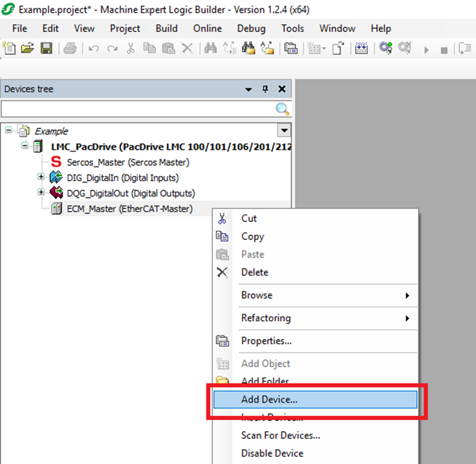Image resolution: width=476 pixels, height=464 pixels.
Task: Open the Devices tree panel dropdown arrow
Action: [248, 89]
